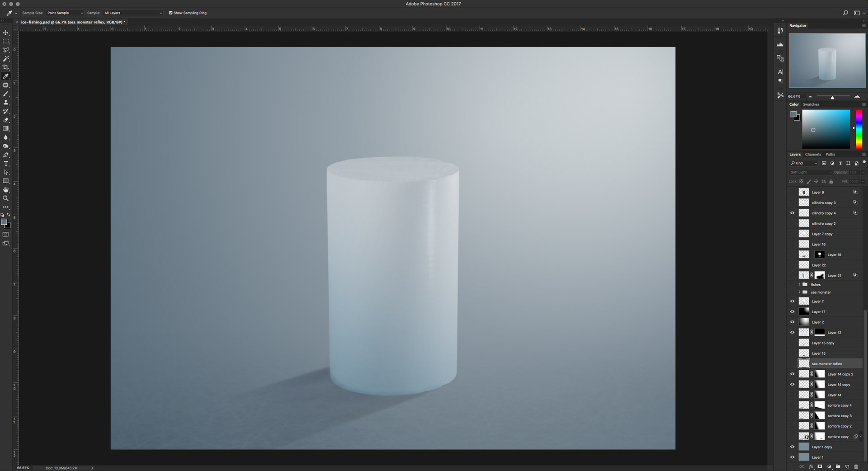Screen dimensions: 868x471
Task: Select the History Brush tool
Action: click(x=6, y=111)
